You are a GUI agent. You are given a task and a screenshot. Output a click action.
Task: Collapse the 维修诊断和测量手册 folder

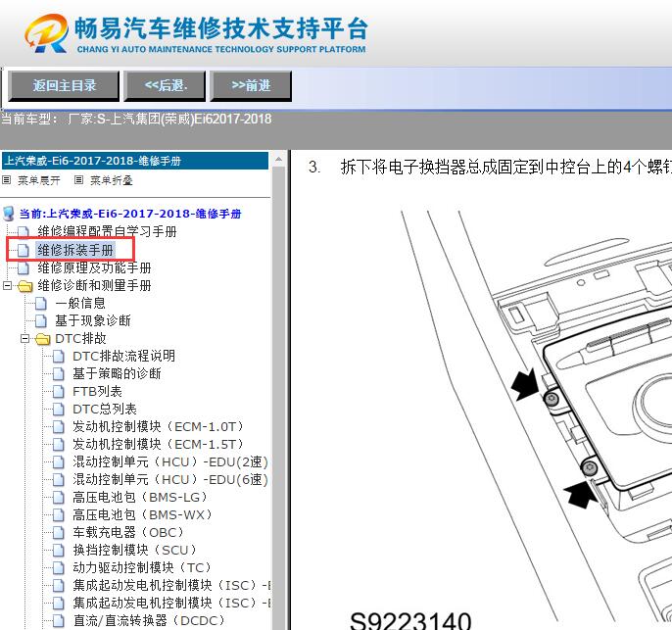coord(7,285)
